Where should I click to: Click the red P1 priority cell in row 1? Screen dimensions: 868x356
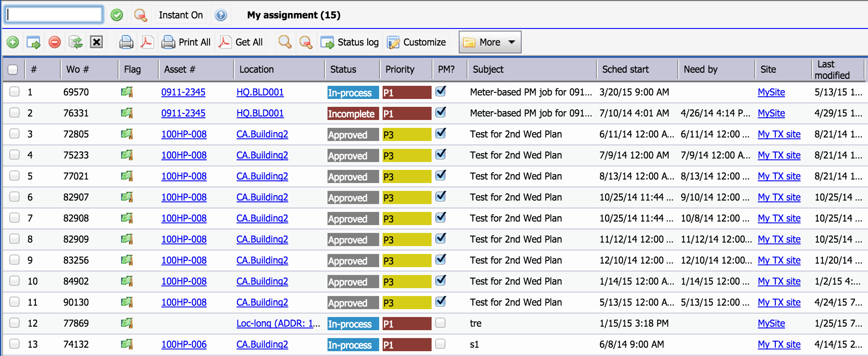point(407,92)
